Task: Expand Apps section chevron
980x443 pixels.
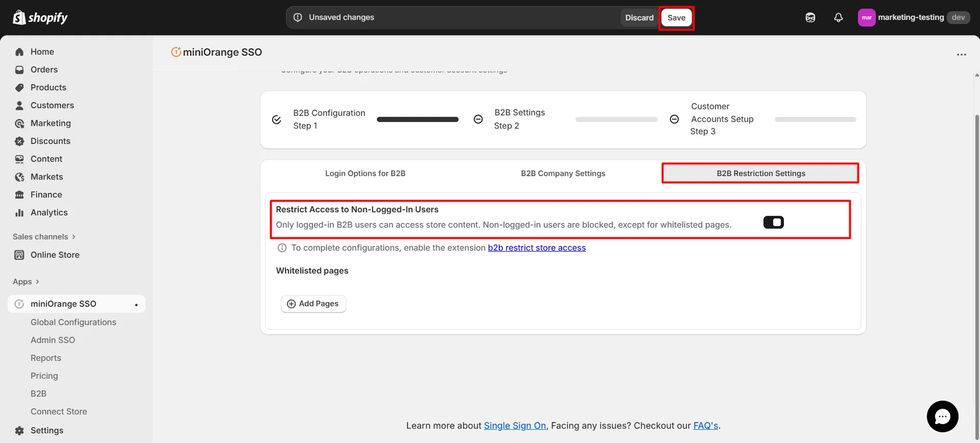Action: (37, 282)
